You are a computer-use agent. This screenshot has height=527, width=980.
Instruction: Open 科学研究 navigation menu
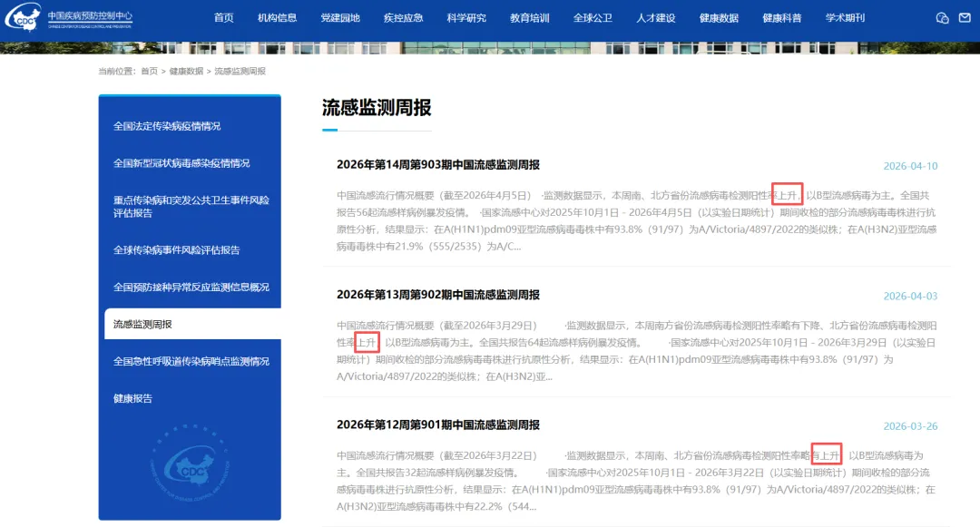coord(466,18)
